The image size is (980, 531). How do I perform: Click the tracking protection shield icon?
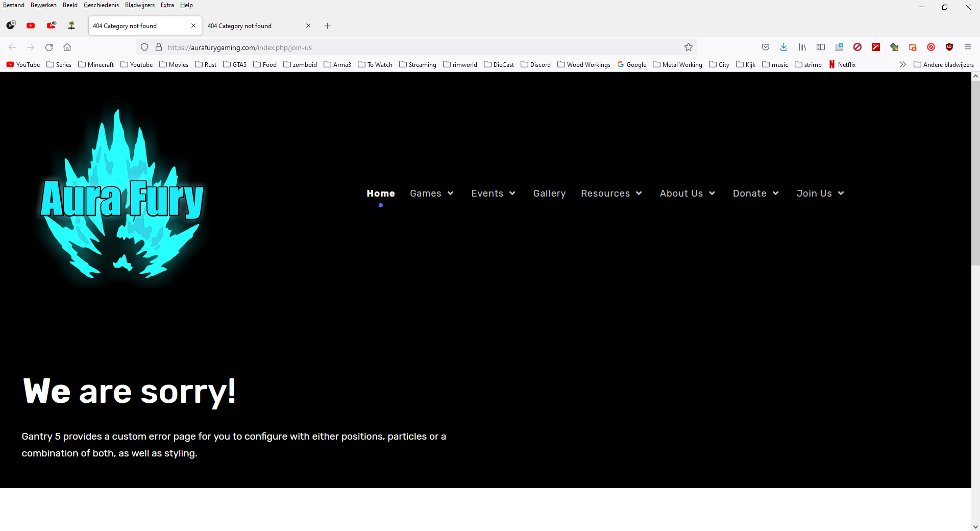[x=144, y=47]
